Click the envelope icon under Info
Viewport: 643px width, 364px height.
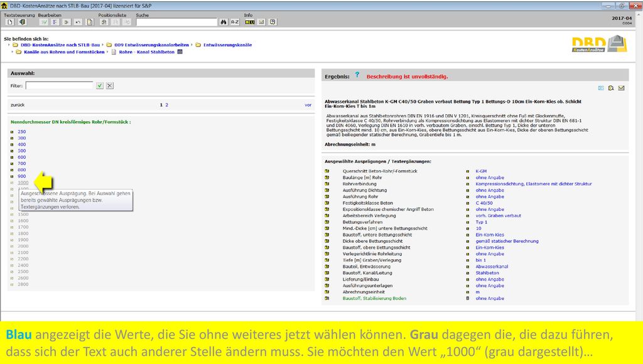261,22
